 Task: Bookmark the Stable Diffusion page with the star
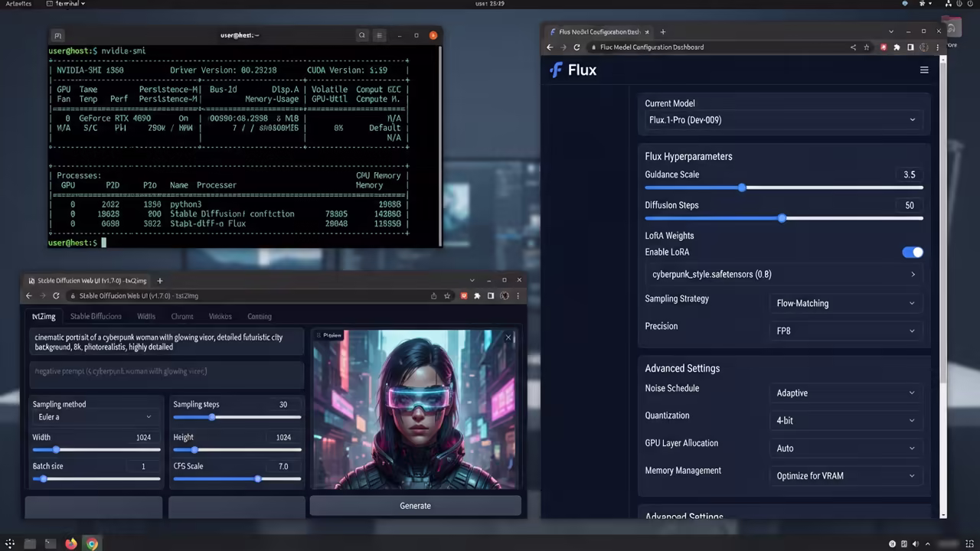(447, 295)
